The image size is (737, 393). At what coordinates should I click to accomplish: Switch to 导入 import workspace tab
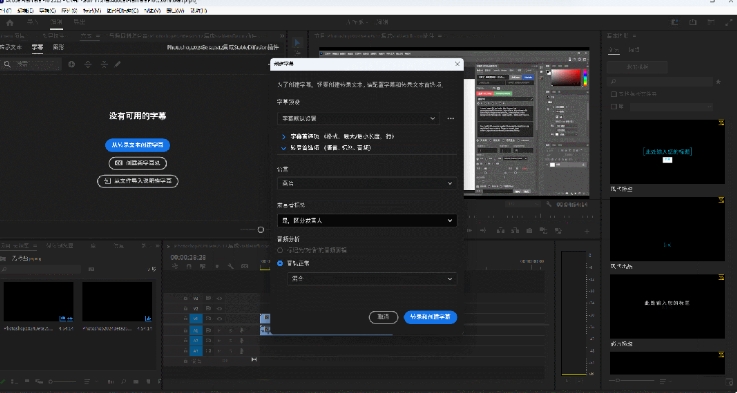32,23
